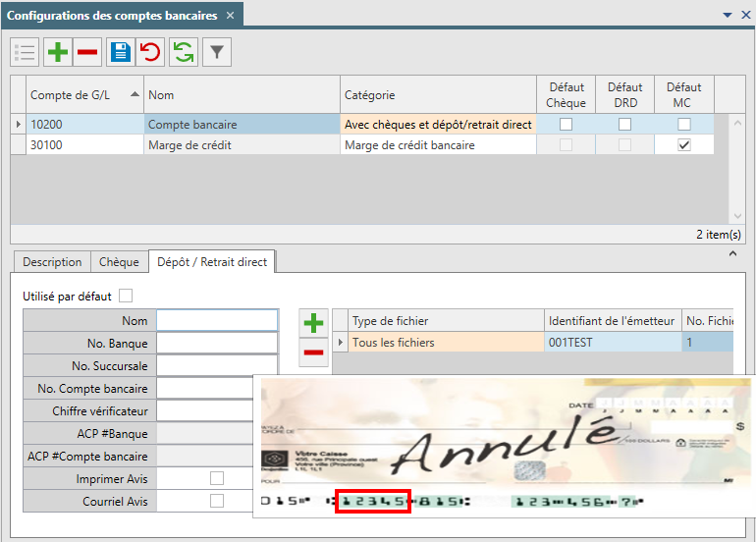The height and width of the screenshot is (542, 756).
Task: Close the Configurations des comptes bancaires tab
Action: coord(231,16)
